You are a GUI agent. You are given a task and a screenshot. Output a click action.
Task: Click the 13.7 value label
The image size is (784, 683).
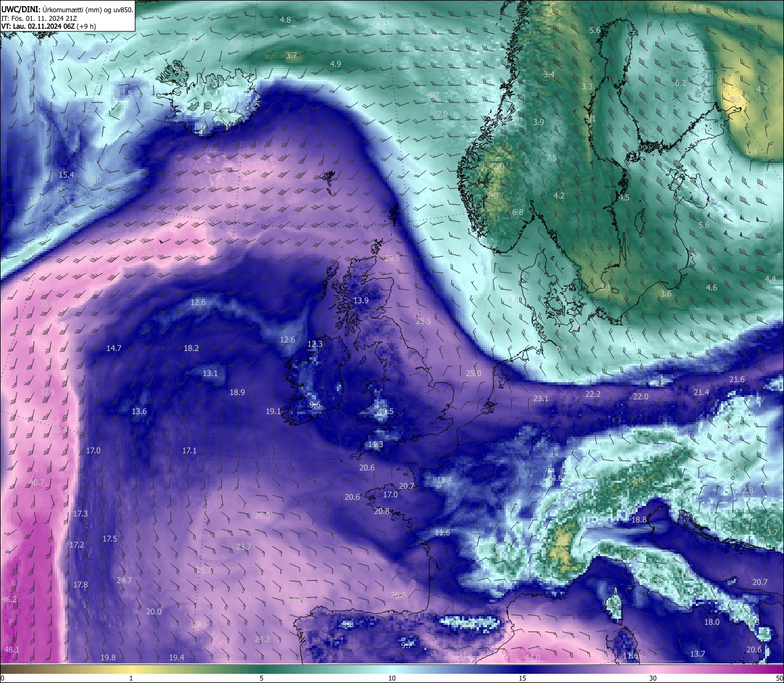[698, 654]
